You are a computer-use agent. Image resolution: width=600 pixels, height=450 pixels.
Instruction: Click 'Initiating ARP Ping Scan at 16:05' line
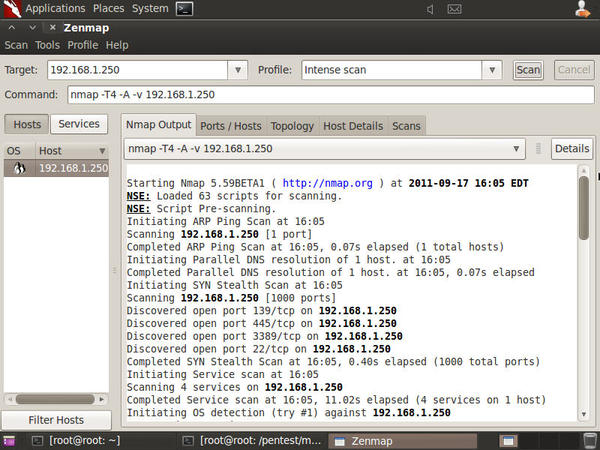pos(225,221)
